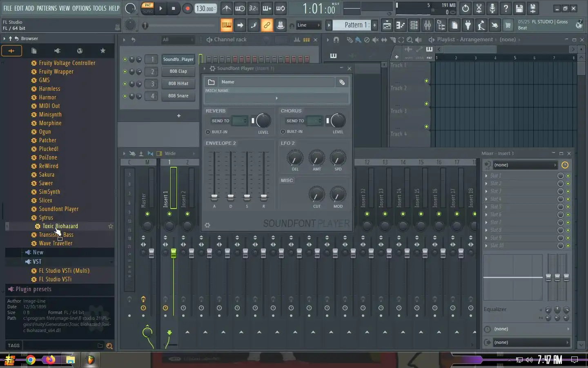Click the MISC CUT knob
The width and height of the screenshot is (588, 368).
[317, 195]
